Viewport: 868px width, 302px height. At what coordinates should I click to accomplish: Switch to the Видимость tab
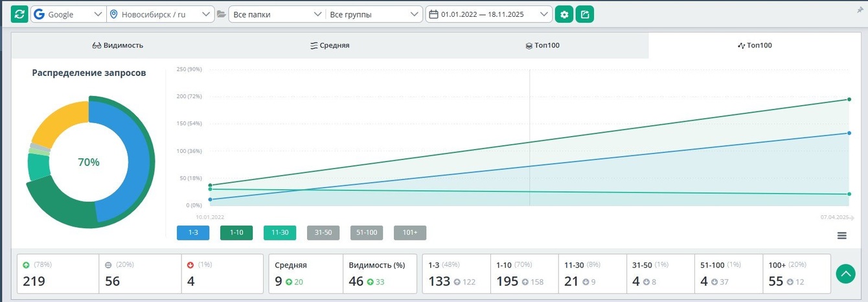coord(118,45)
